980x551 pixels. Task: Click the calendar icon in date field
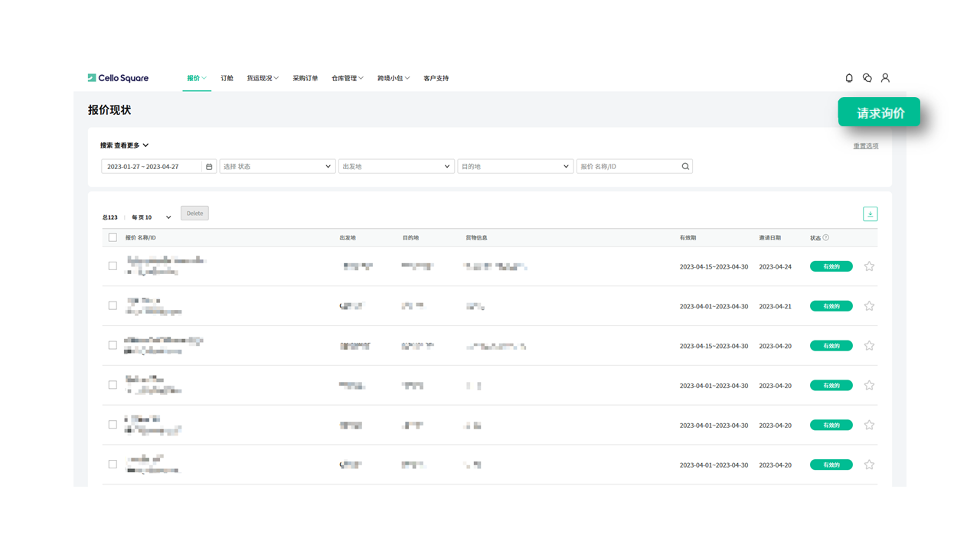(209, 167)
